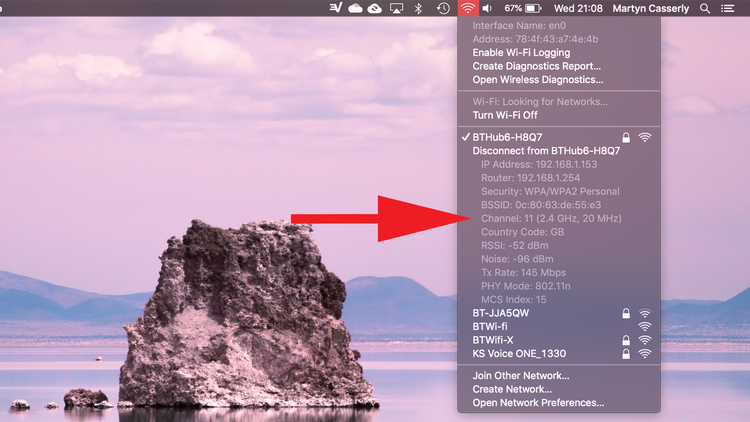Click the Time Machine clock icon
Viewport: 750px width, 422px height.
pos(443,8)
